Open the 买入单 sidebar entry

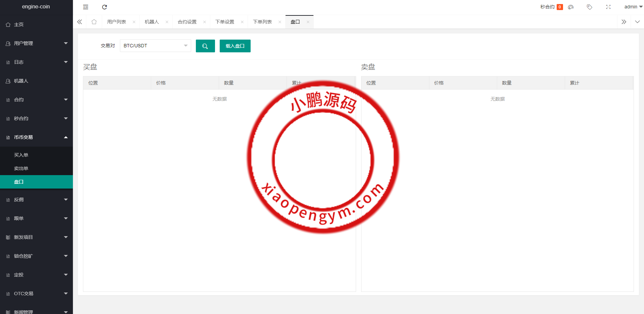pyautogui.click(x=21, y=155)
